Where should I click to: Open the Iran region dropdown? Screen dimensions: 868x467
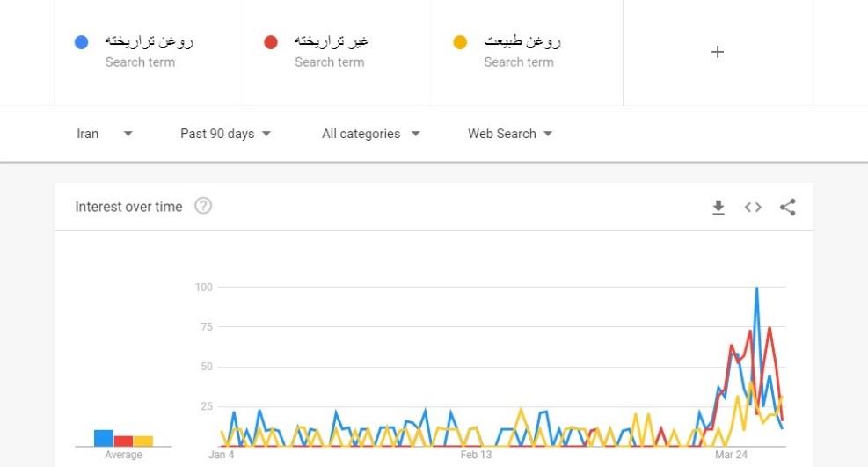click(104, 134)
